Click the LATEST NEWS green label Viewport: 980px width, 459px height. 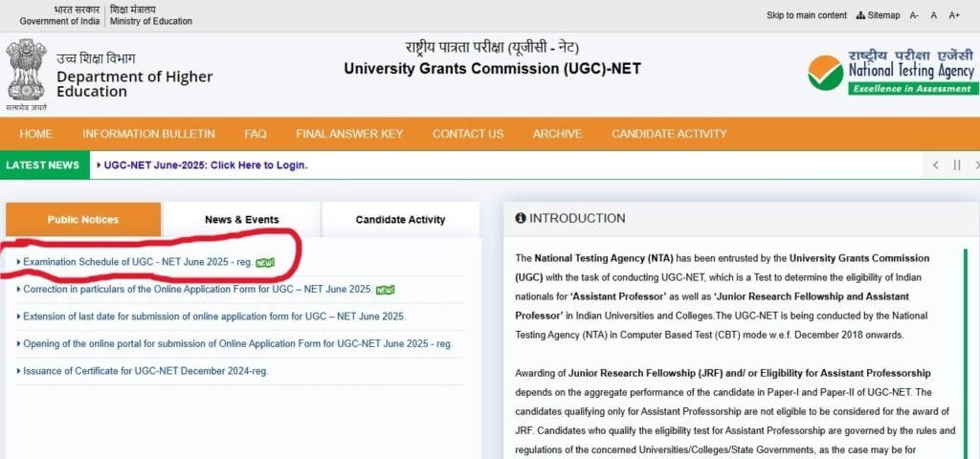click(44, 165)
